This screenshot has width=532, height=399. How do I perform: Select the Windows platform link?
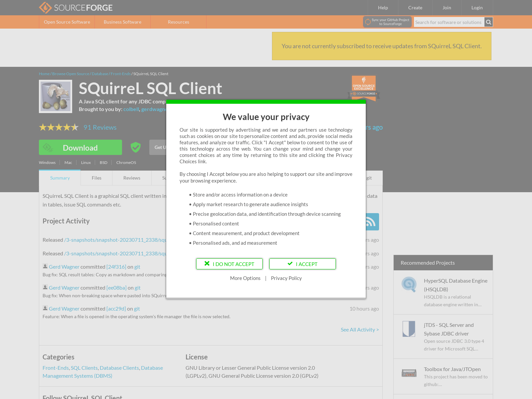[47, 163]
